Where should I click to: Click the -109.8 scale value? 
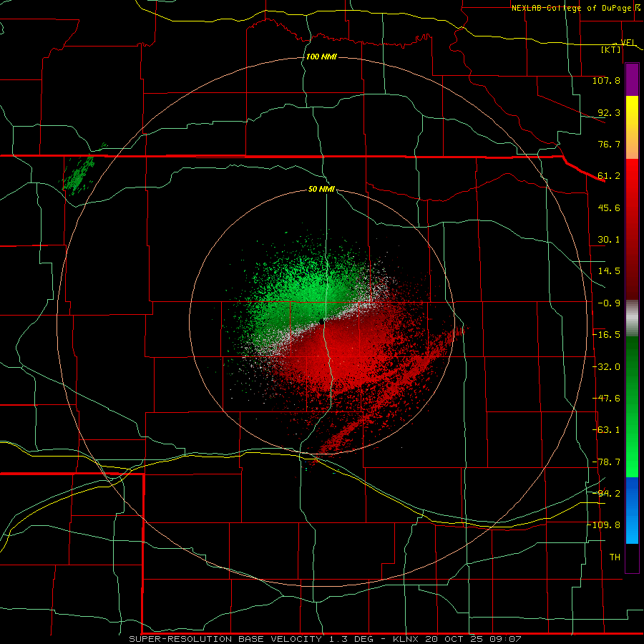pos(604,525)
